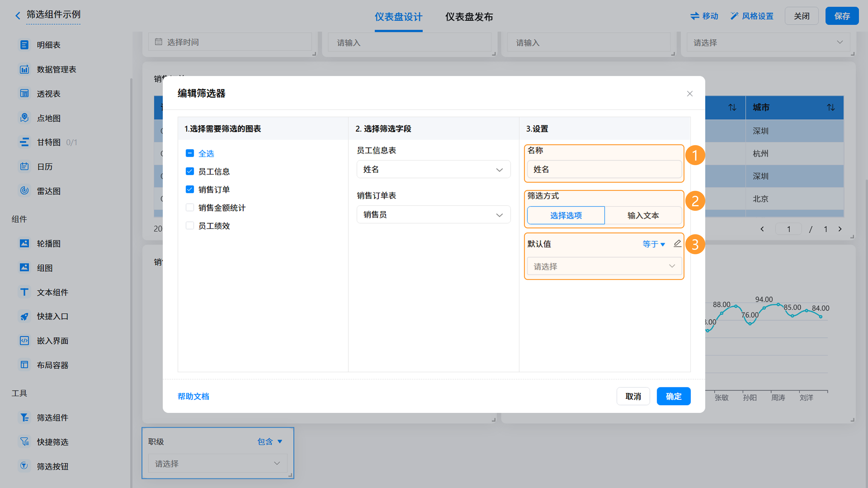Toggle the 全选 checkbox
The image size is (868, 488).
190,153
